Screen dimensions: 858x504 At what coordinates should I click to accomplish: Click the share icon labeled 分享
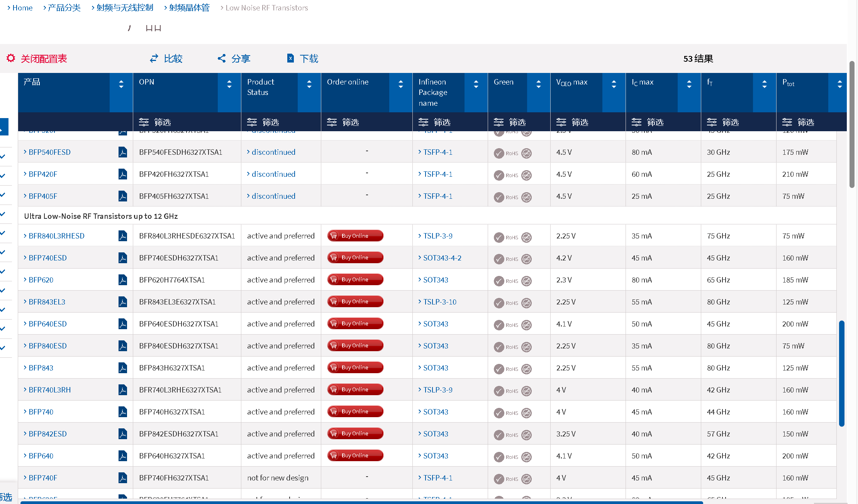[x=222, y=58]
